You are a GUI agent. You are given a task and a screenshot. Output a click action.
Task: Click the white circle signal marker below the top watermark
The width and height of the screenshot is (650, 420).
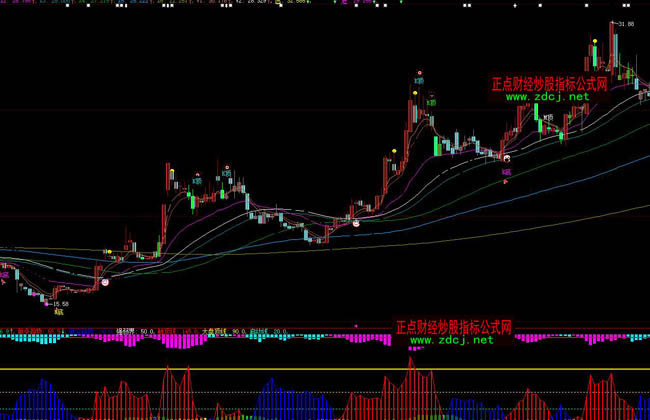click(507, 159)
